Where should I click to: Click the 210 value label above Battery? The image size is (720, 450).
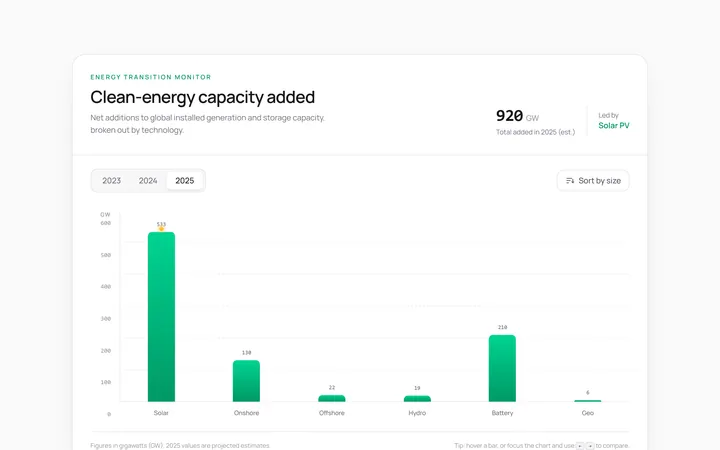point(502,327)
